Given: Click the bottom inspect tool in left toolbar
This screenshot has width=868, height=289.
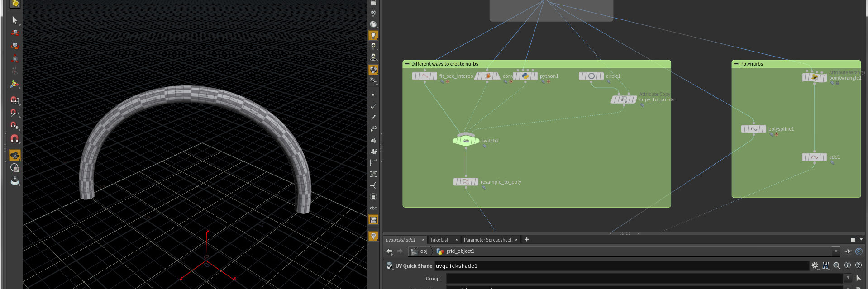Looking at the screenshot, I should 14,181.
